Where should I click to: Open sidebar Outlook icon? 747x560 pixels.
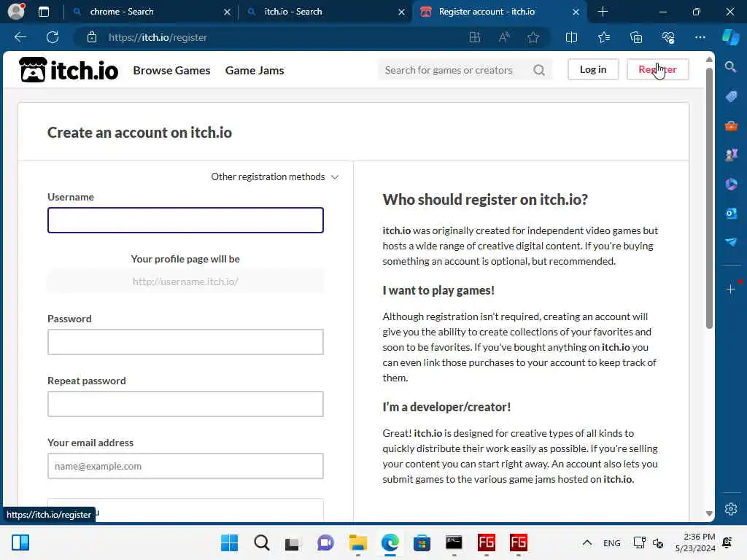[731, 213]
